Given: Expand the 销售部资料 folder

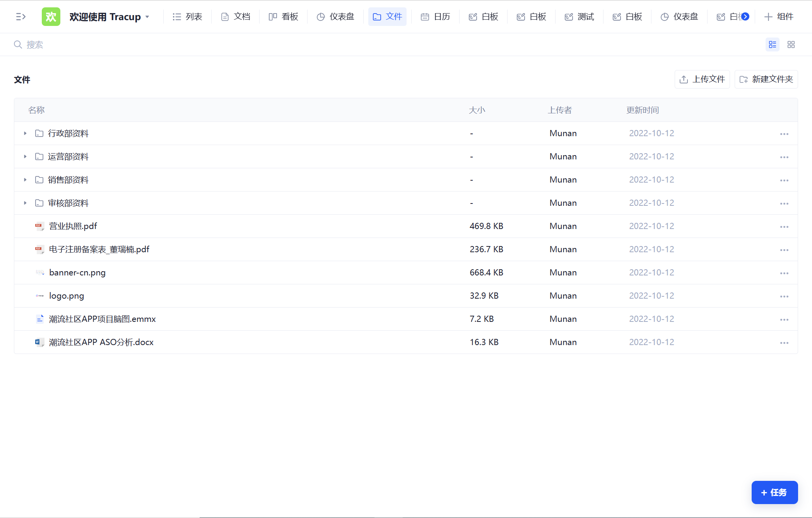Looking at the screenshot, I should click(25, 180).
